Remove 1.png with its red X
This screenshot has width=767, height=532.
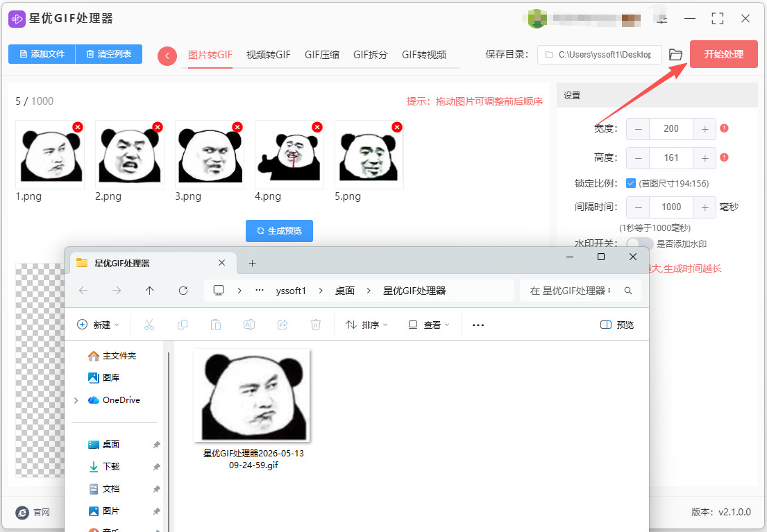[77, 127]
